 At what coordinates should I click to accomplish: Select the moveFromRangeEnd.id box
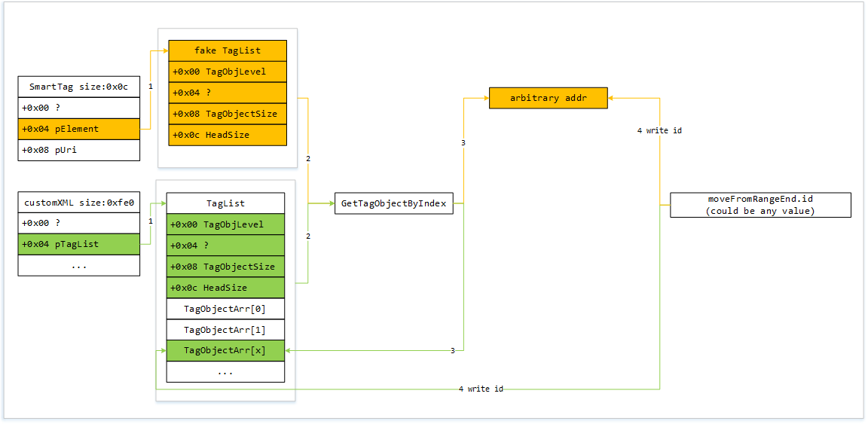[x=760, y=205]
